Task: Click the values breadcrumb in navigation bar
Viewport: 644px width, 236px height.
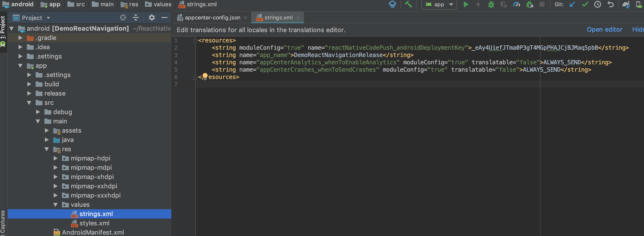Action: click(x=158, y=4)
